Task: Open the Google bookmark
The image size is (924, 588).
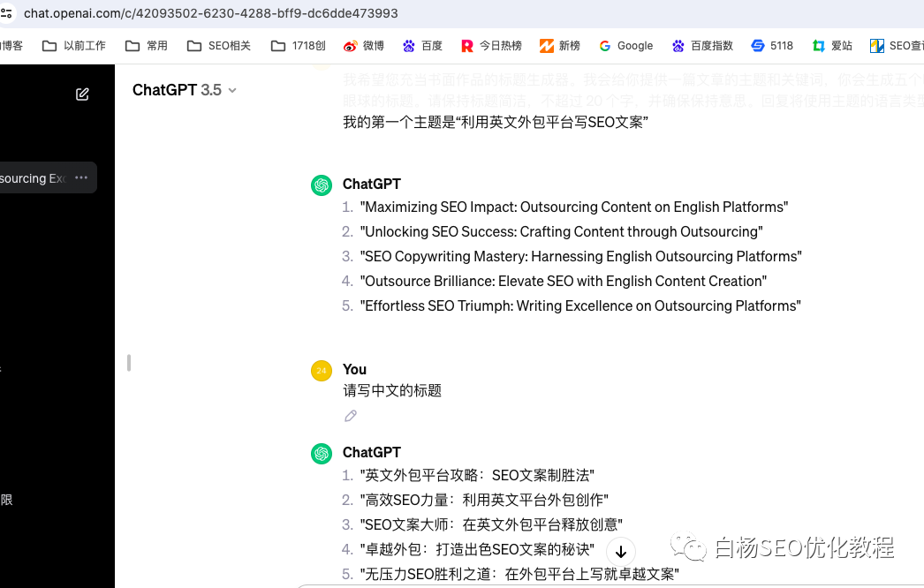Action: pyautogui.click(x=625, y=45)
